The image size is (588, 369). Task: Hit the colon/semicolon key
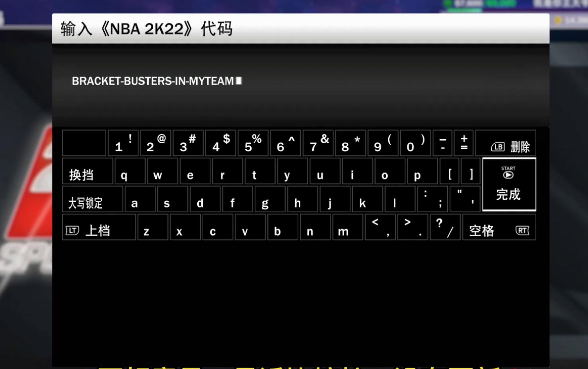[432, 199]
